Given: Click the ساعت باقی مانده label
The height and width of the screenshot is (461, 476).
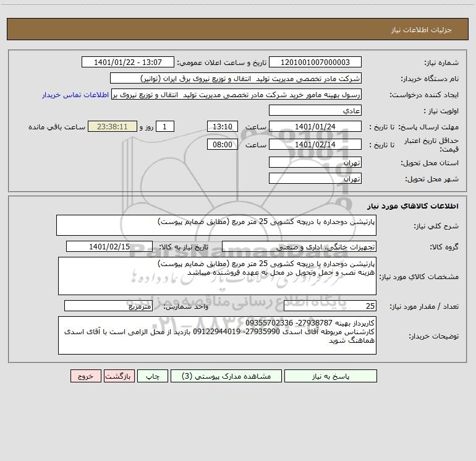Looking at the screenshot, I should (57, 127).
